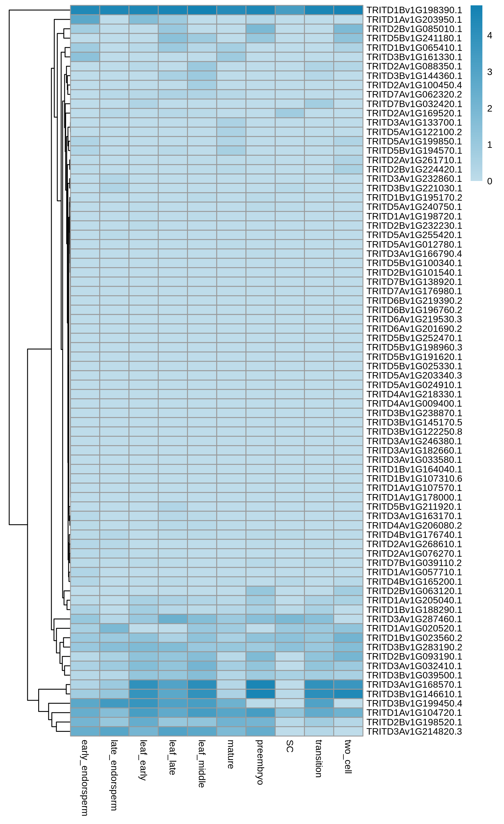Click TRITD3Av1G168570.1 leaf_early heatmap cell

point(143,685)
